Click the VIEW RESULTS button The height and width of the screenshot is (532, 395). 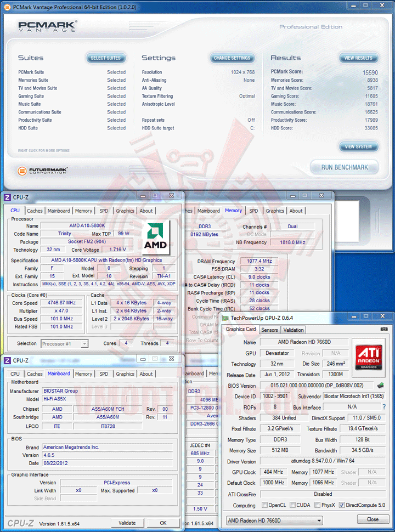pyautogui.click(x=358, y=58)
